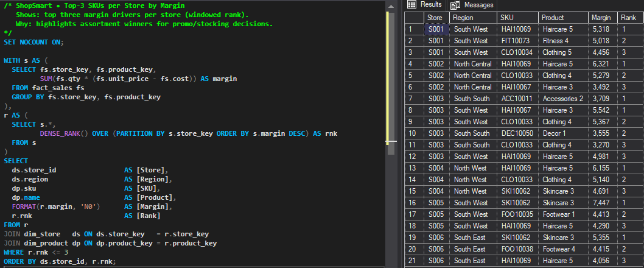The image size is (644, 268).
Task: Click the Margin column header
Action: pyautogui.click(x=601, y=18)
